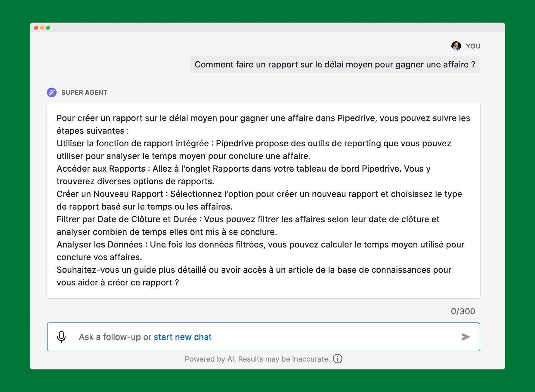This screenshot has height=392, width=535.
Task: Click the 0/300 character counter
Action: (x=463, y=311)
